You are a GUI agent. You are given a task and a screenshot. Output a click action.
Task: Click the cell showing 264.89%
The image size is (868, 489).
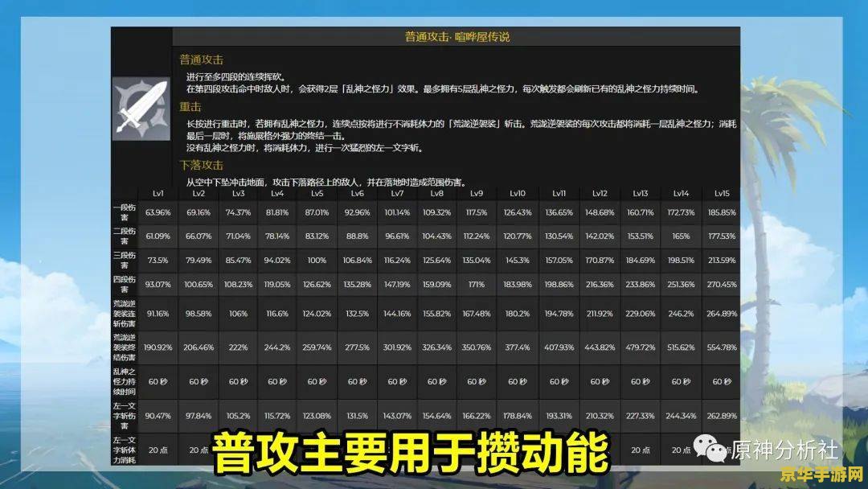click(721, 314)
